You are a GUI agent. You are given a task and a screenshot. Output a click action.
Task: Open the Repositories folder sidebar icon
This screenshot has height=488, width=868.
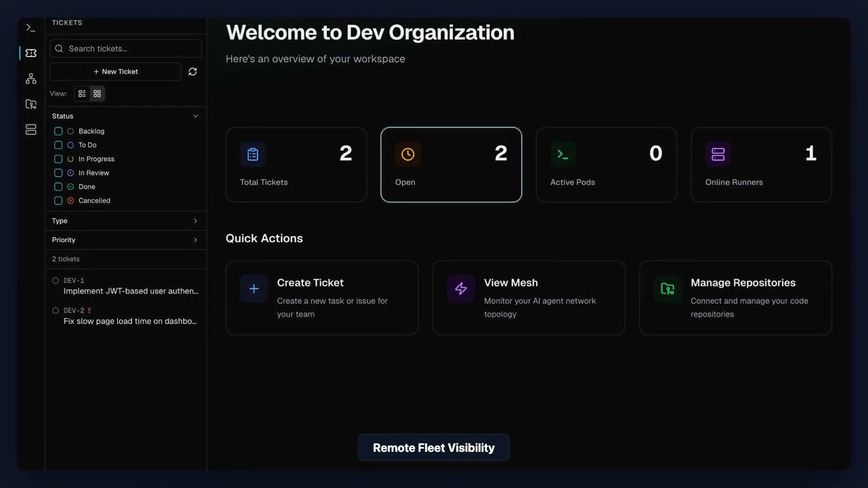(31, 104)
